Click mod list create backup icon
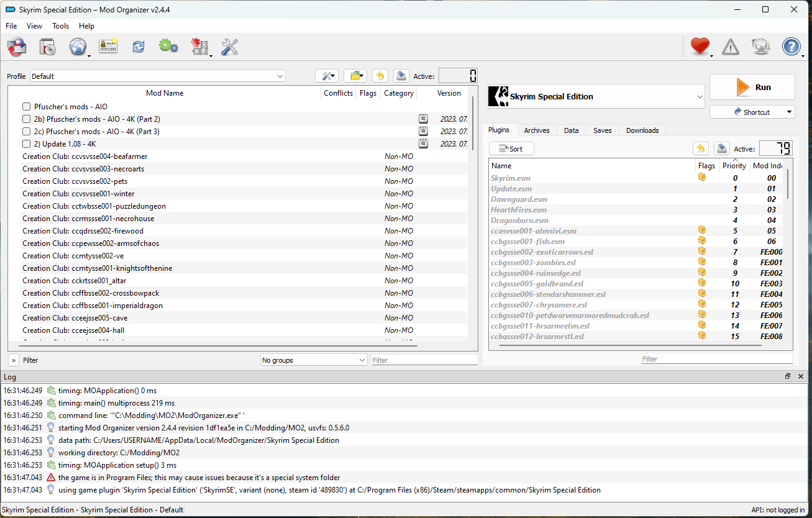The width and height of the screenshot is (812, 518). pos(401,76)
